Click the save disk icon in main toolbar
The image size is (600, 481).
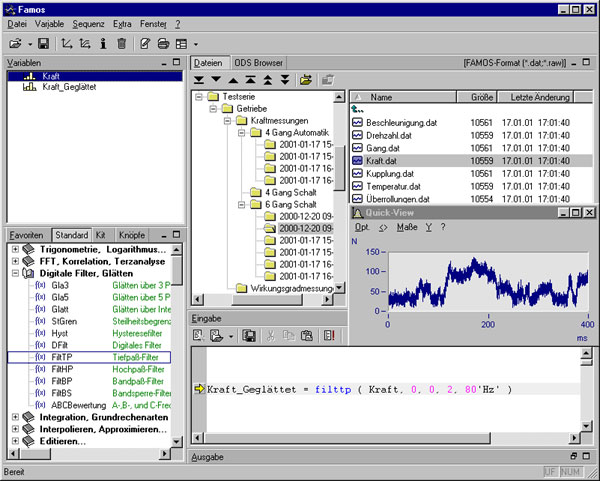[44, 44]
